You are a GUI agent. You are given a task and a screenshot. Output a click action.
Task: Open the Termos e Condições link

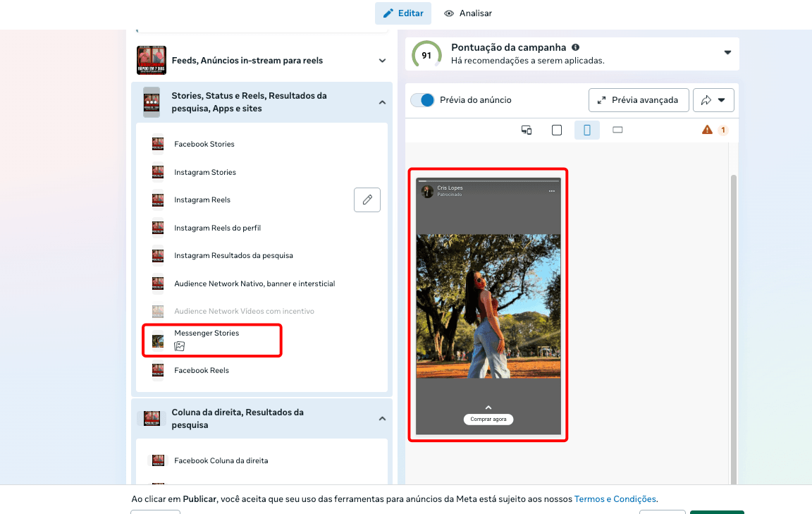pos(614,498)
